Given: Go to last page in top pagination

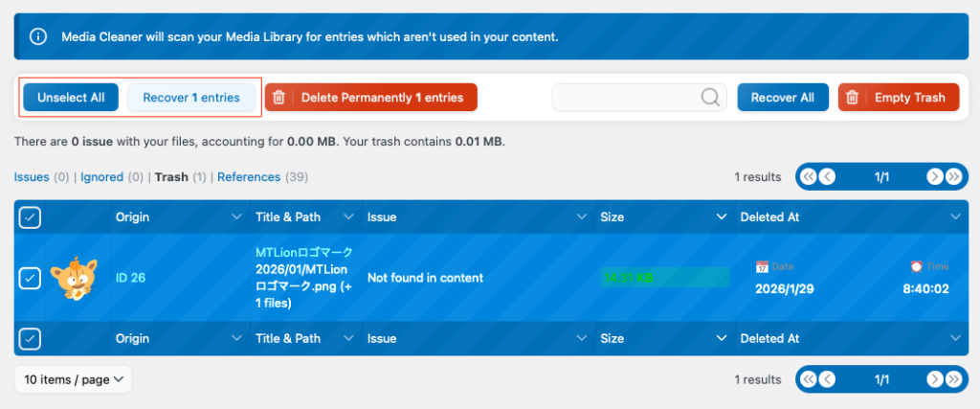Looking at the screenshot, I should [x=953, y=177].
